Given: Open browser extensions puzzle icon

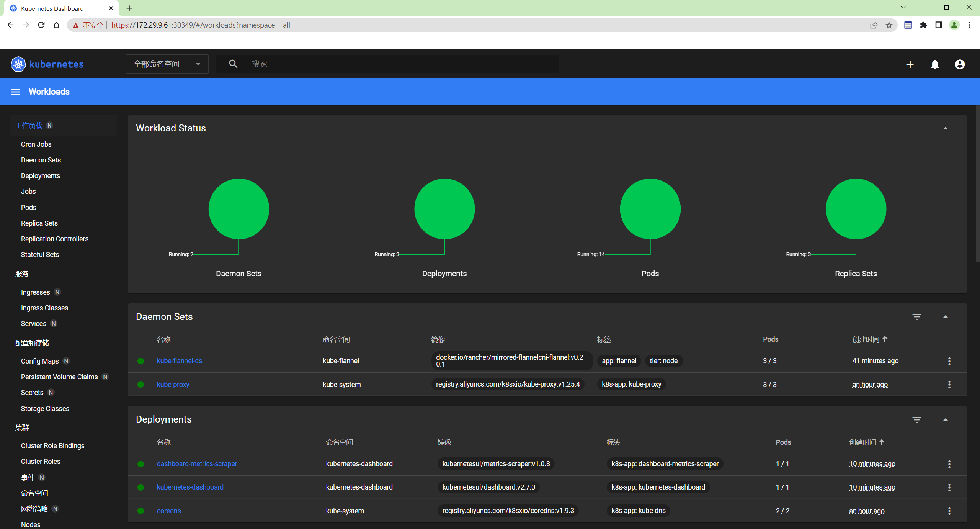Looking at the screenshot, I should (x=924, y=25).
